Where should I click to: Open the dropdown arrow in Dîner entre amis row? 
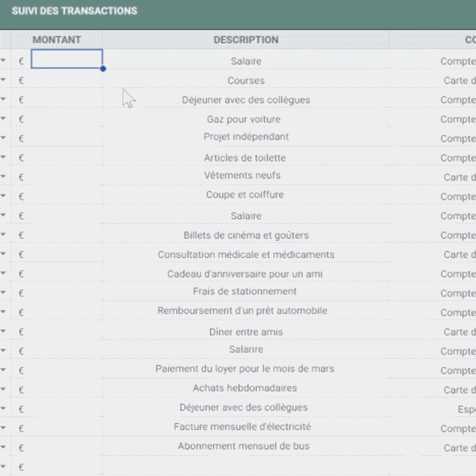point(4,332)
